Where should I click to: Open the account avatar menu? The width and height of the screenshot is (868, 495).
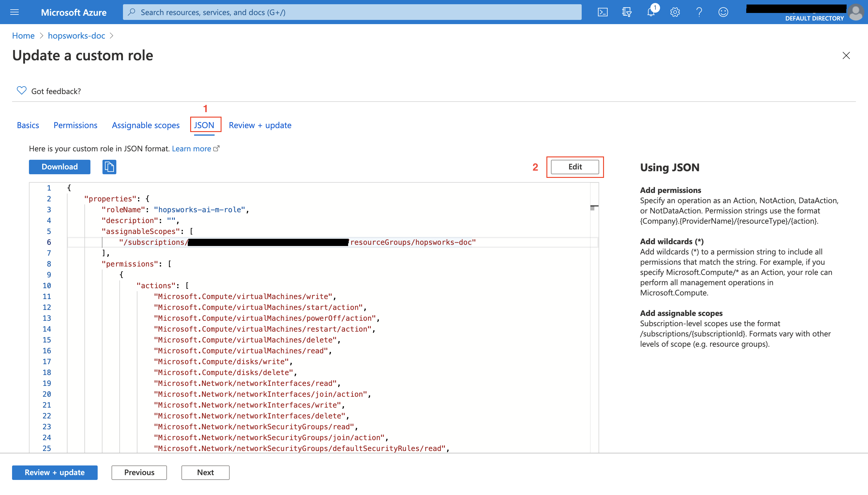(x=855, y=12)
